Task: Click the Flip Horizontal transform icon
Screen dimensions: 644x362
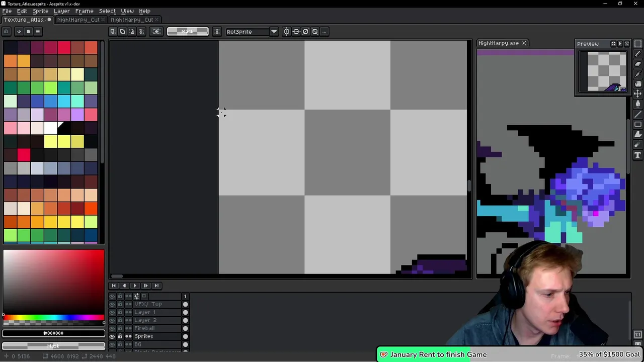Action: click(x=287, y=32)
